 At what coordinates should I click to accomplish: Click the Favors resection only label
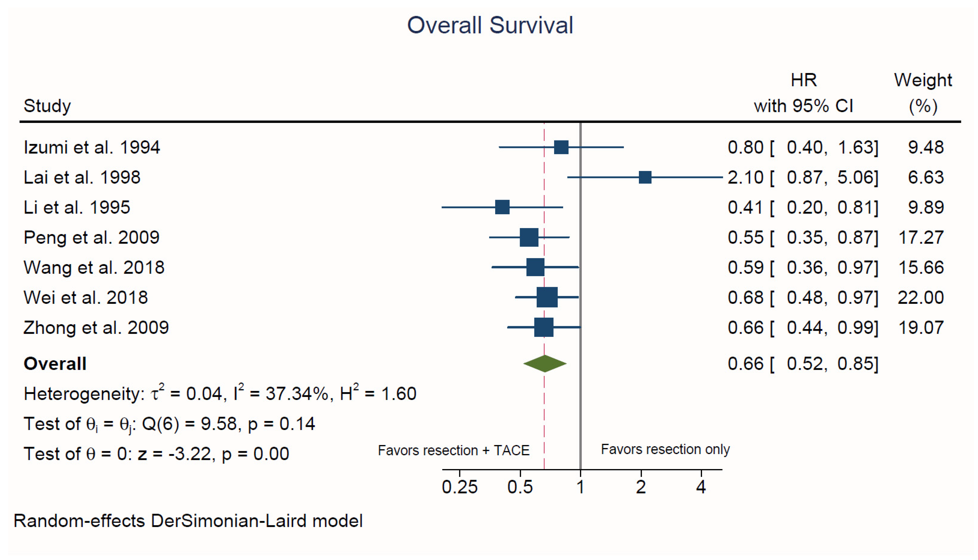click(x=665, y=449)
